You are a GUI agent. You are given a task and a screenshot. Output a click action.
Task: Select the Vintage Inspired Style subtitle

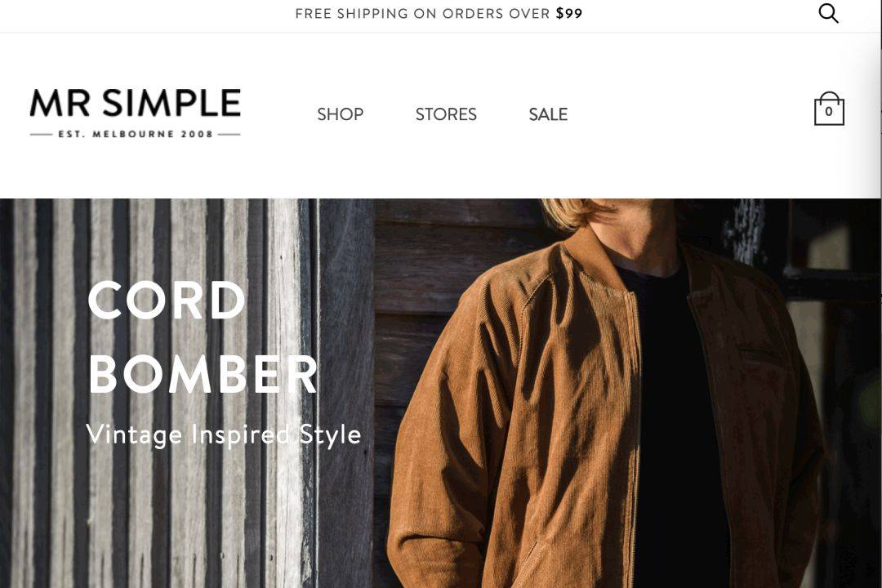[x=223, y=435]
